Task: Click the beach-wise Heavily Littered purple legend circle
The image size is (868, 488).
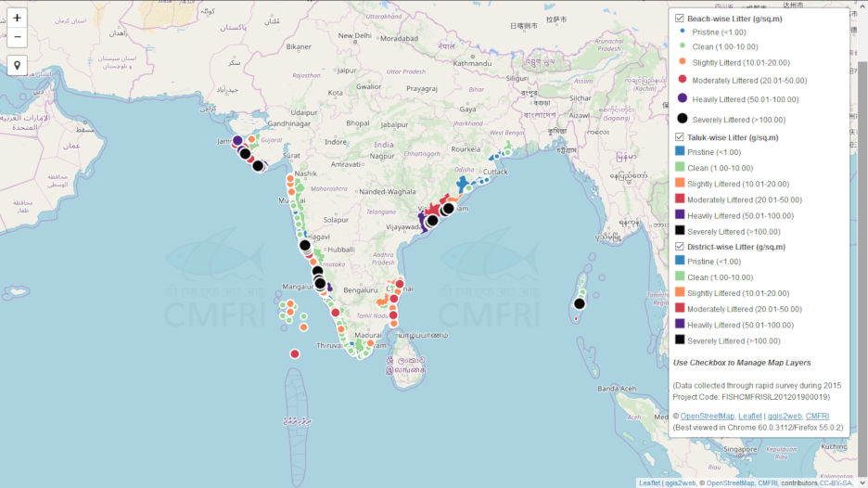Action: pyautogui.click(x=682, y=98)
